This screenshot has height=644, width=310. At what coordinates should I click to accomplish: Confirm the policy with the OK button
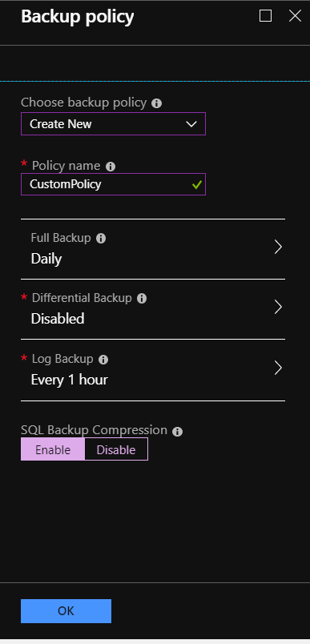66,611
